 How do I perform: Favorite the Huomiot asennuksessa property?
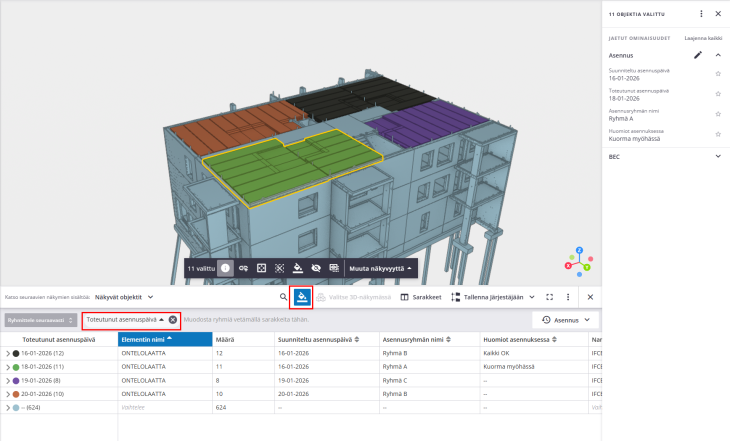718,134
